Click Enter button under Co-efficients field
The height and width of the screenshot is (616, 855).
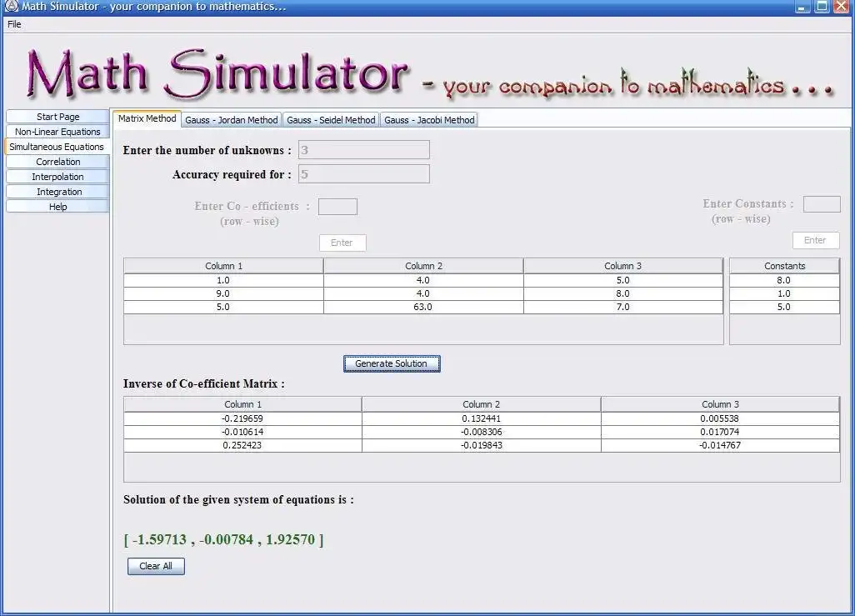coord(342,243)
